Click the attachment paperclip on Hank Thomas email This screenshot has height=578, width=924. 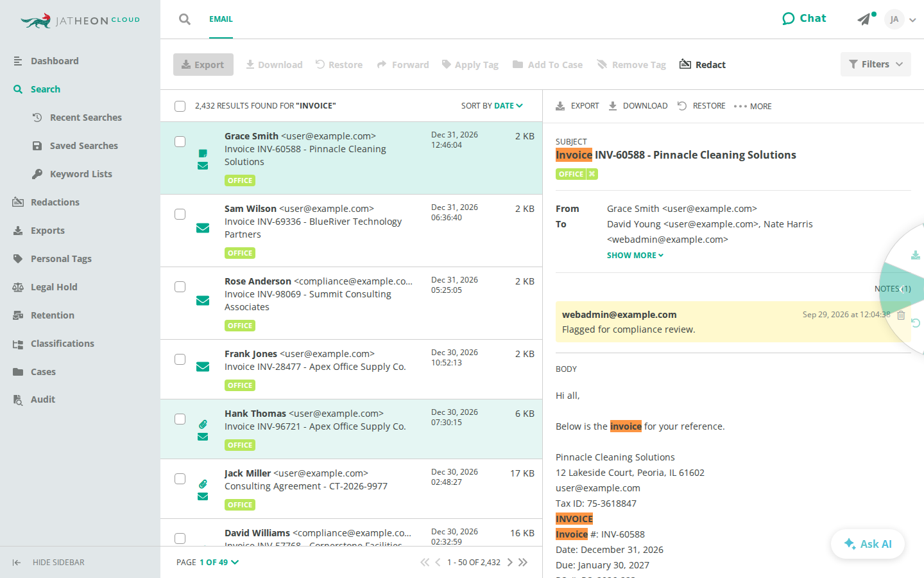click(x=203, y=424)
